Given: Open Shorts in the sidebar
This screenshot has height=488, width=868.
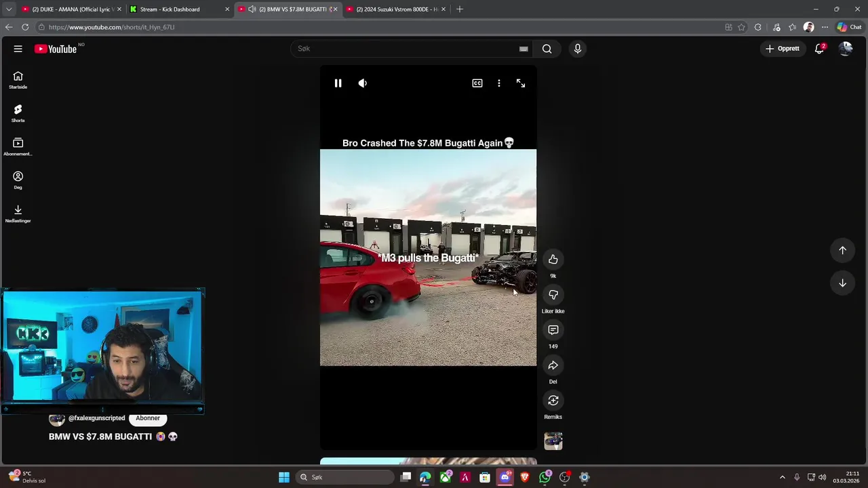Looking at the screenshot, I should point(18,113).
